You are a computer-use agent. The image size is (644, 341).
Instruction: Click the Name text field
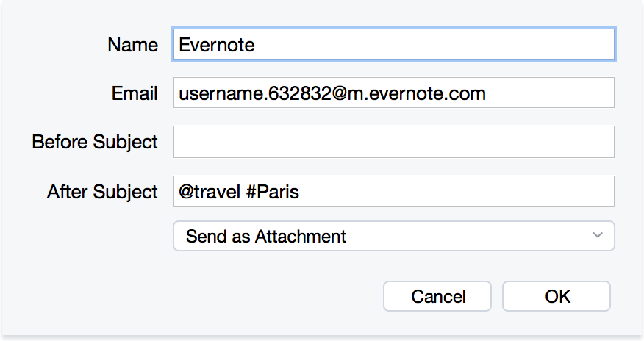pos(393,44)
